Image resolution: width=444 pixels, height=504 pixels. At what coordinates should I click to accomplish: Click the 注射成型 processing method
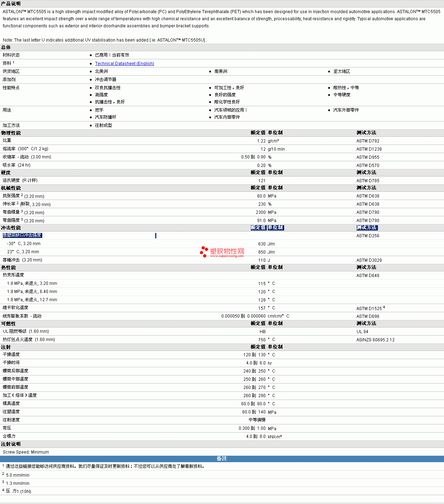pyautogui.click(x=103, y=125)
